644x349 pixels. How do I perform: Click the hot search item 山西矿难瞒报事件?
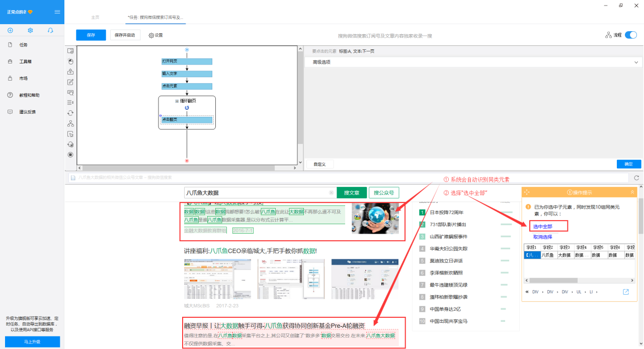click(448, 237)
